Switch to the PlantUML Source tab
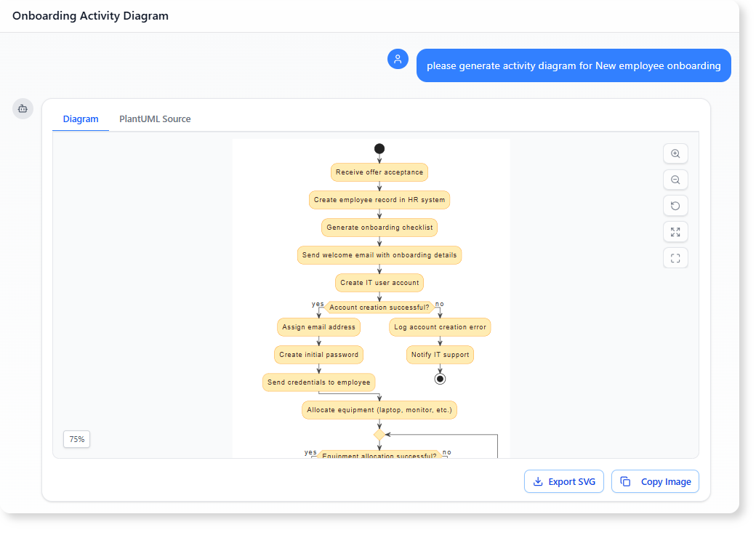 (x=155, y=119)
